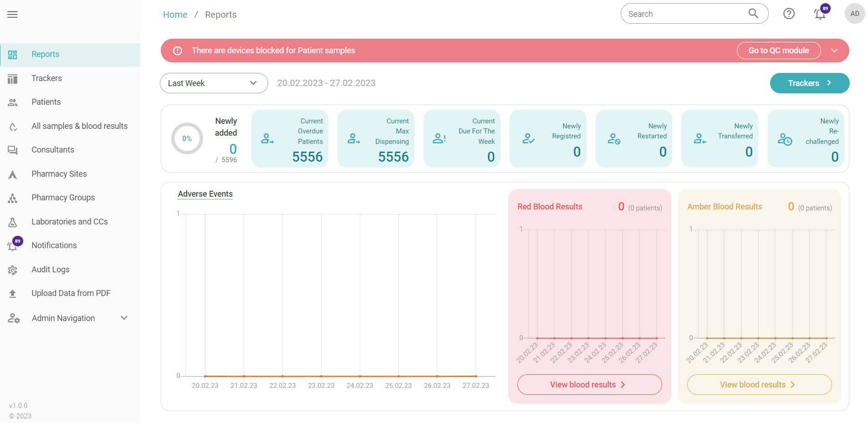Screen dimensions: 868x423
Task: Click the blood drop samples icon
Action: click(x=13, y=127)
